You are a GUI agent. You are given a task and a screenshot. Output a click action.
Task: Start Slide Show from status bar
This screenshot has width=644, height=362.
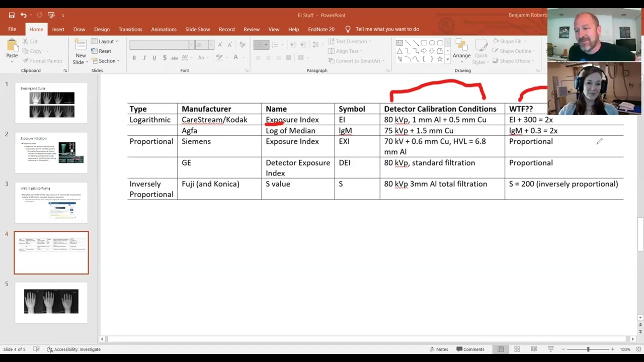tap(550, 349)
